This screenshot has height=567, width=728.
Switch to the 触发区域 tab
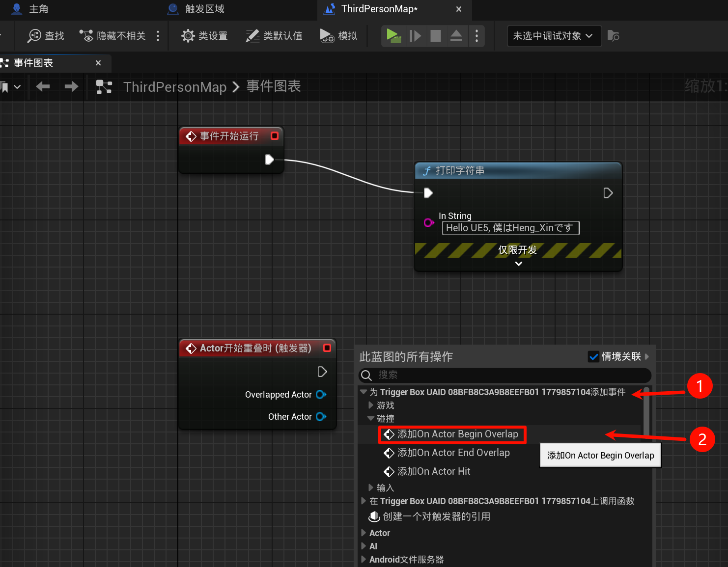coord(204,9)
